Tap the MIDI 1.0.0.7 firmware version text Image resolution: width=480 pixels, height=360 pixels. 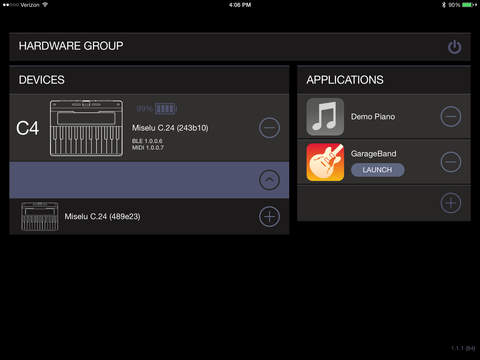(148, 147)
